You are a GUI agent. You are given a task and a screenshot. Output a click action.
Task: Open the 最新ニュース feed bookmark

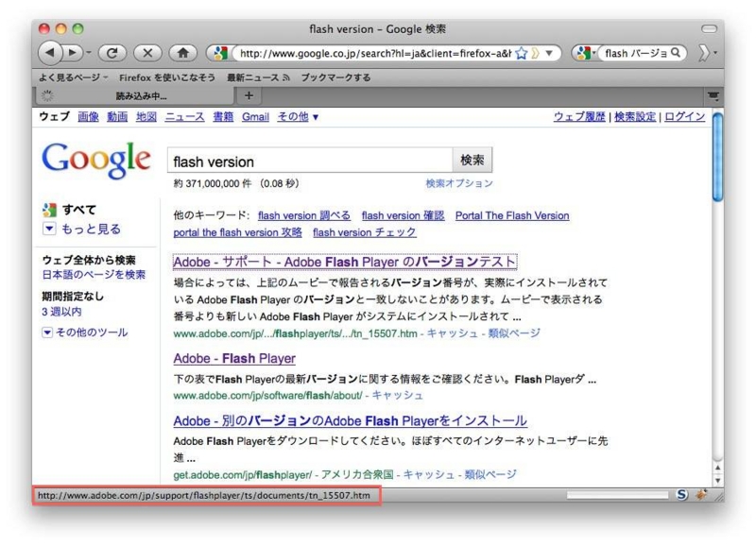[258, 77]
